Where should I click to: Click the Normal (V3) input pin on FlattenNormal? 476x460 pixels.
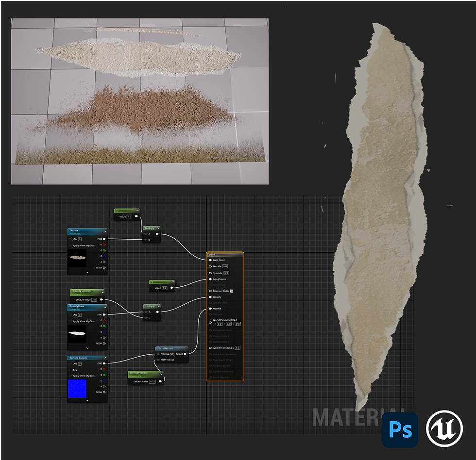158,354
